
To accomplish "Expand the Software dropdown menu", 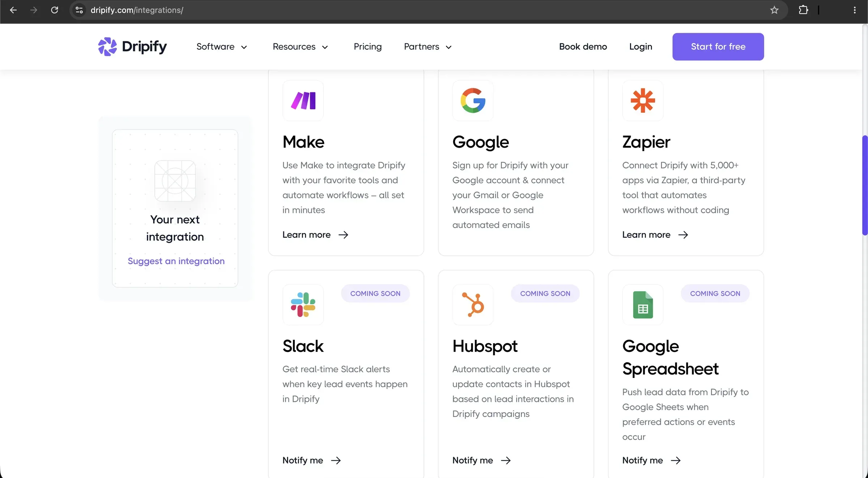I will (222, 47).
